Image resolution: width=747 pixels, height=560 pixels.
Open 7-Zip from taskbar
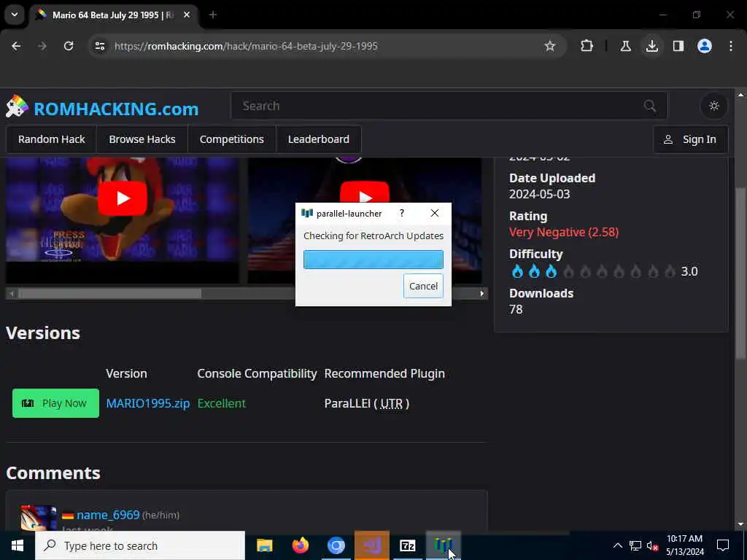(x=407, y=545)
